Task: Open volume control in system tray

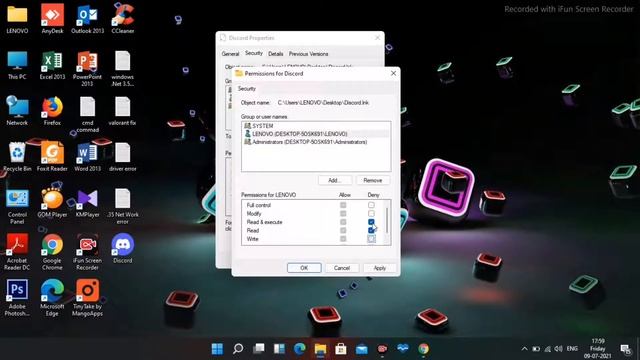Action: pos(558,349)
